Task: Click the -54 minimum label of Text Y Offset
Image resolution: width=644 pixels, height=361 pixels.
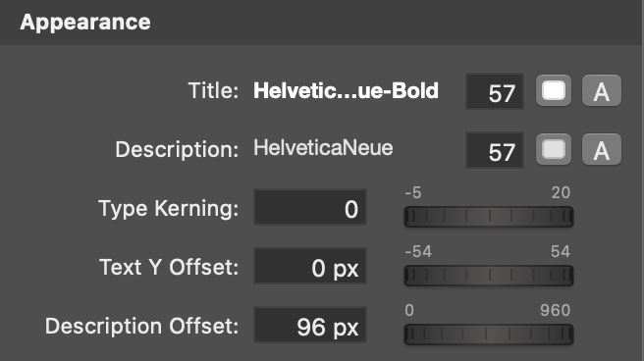Action: pos(418,251)
